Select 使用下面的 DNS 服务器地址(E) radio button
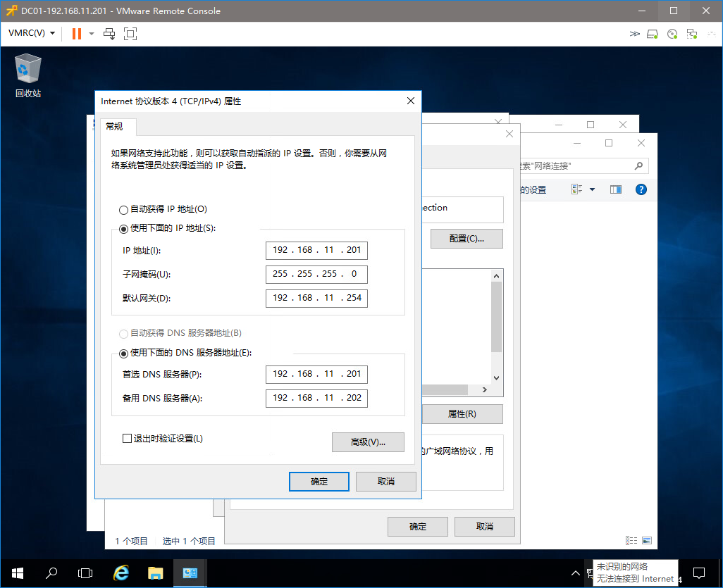 coord(123,354)
